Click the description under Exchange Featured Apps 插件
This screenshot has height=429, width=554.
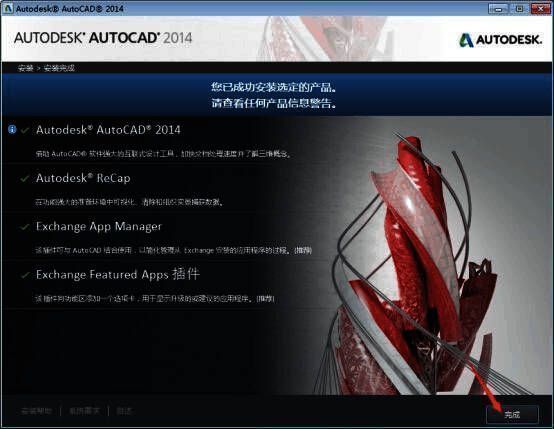[x=155, y=299]
